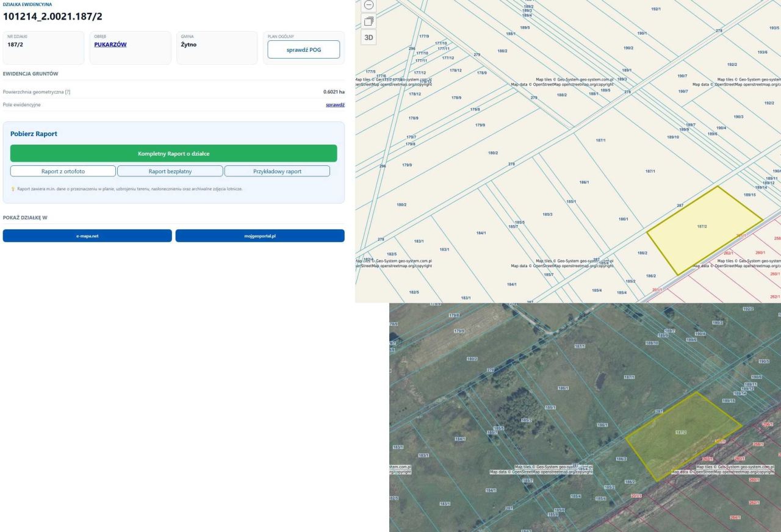Click the sprawdź POG button

pos(303,49)
